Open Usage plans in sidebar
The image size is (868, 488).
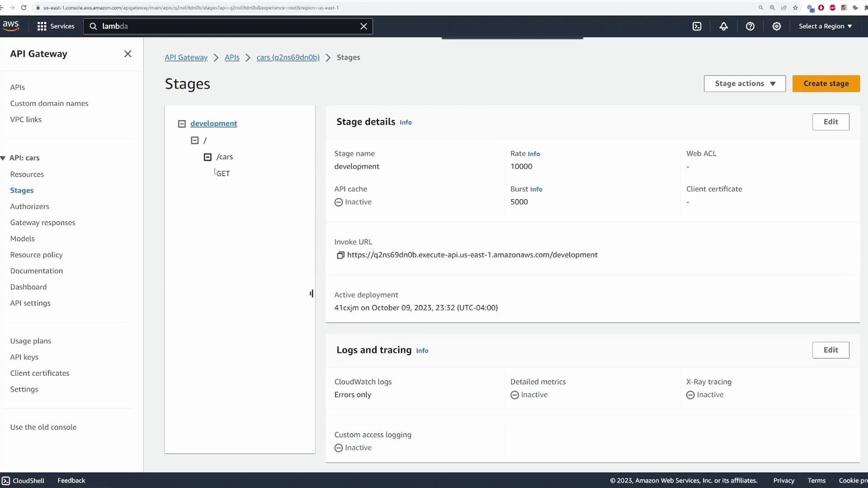pyautogui.click(x=31, y=341)
